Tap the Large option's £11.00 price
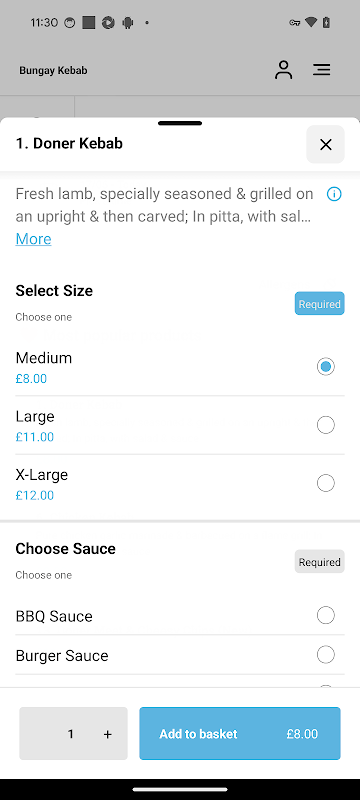 click(35, 437)
